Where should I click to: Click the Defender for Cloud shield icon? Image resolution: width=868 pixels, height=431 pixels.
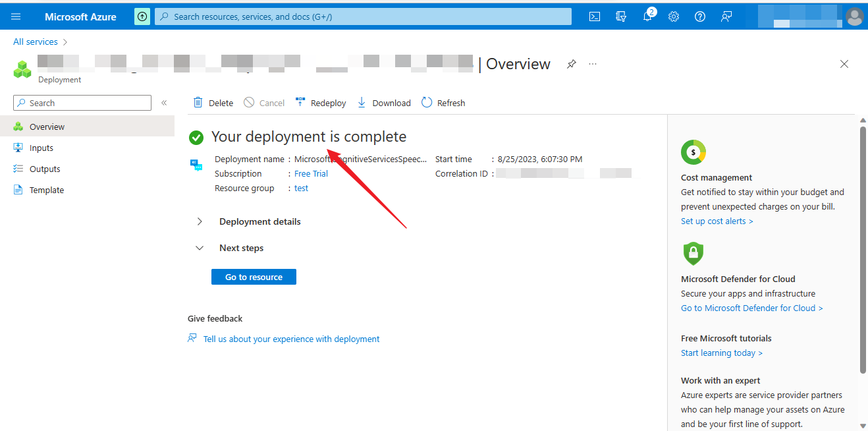693,253
